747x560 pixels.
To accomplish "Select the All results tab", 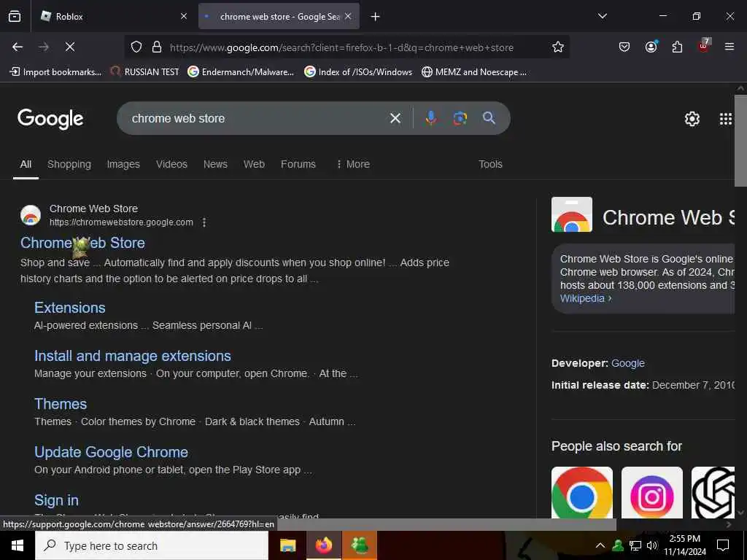I will pos(26,164).
